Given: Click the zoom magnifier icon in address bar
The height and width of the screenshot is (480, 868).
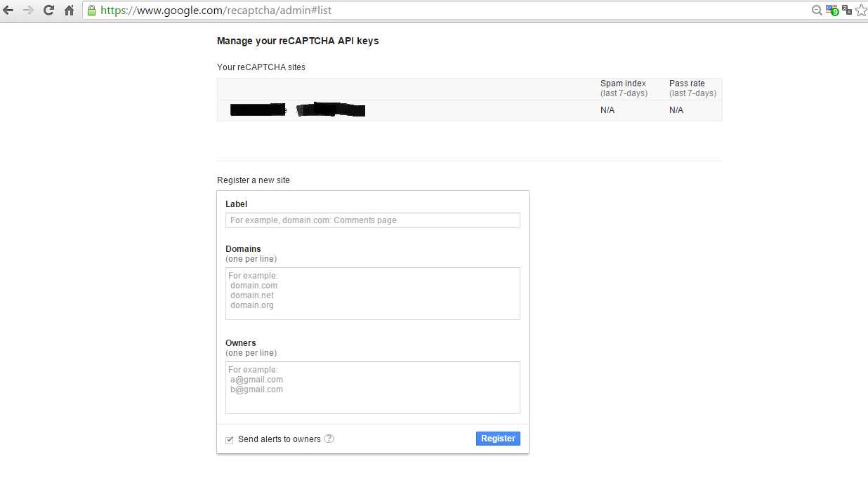Looking at the screenshot, I should pos(817,11).
